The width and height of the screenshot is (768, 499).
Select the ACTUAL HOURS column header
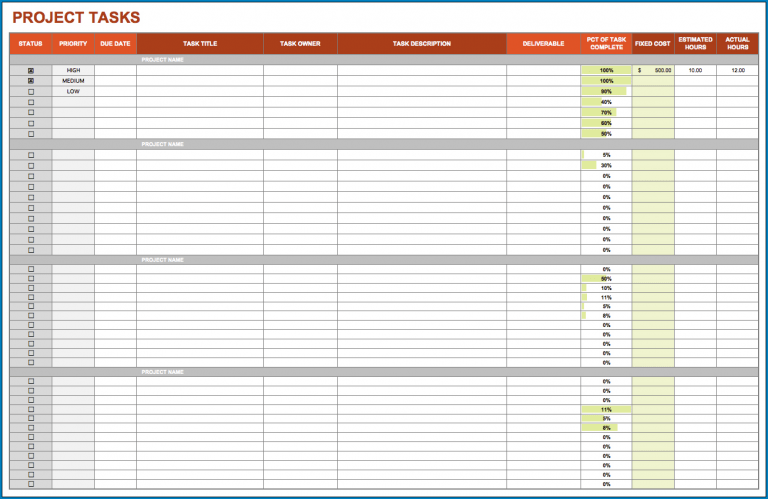(737, 44)
